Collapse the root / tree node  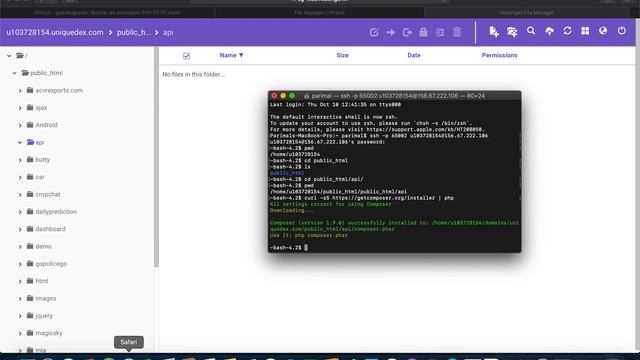[9, 56]
